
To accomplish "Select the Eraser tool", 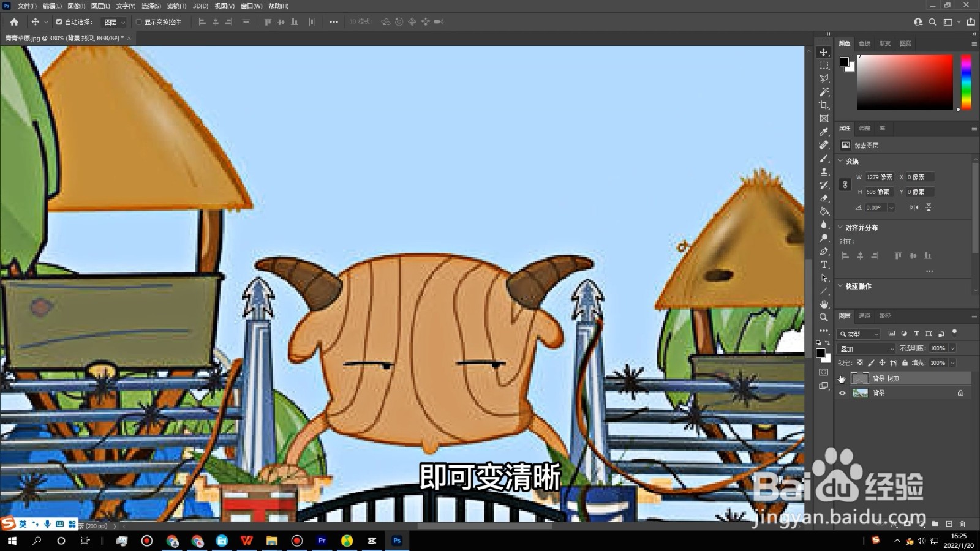I will pos(824,198).
